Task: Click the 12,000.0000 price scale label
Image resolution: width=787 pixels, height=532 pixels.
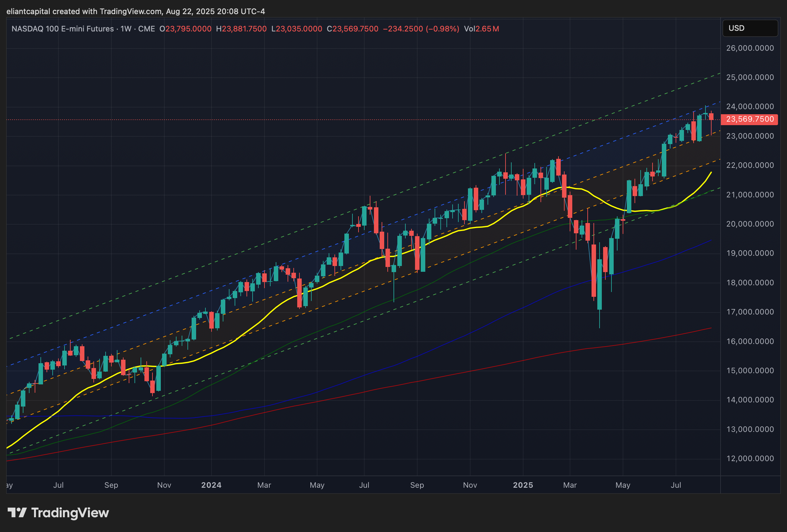Action: point(750,459)
